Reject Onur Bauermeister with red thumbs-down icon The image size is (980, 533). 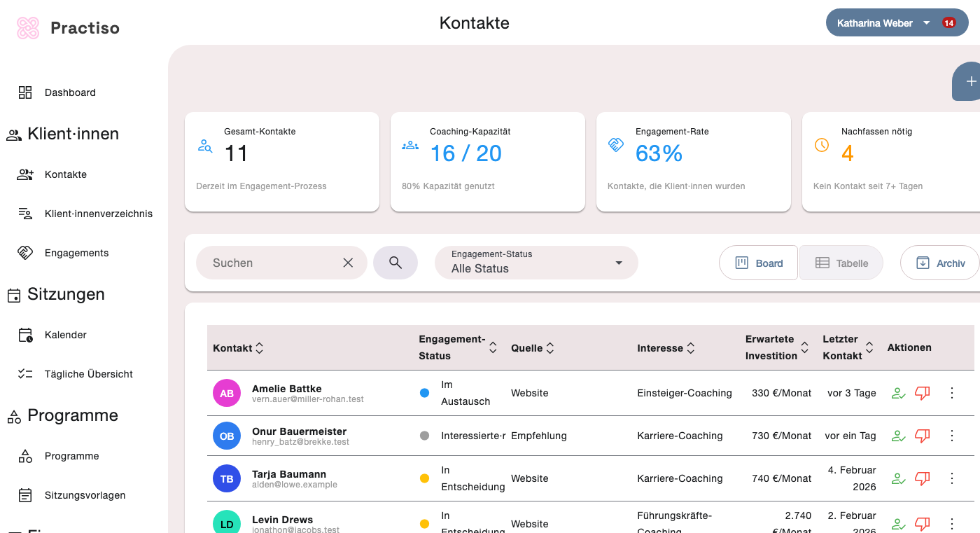(x=922, y=436)
